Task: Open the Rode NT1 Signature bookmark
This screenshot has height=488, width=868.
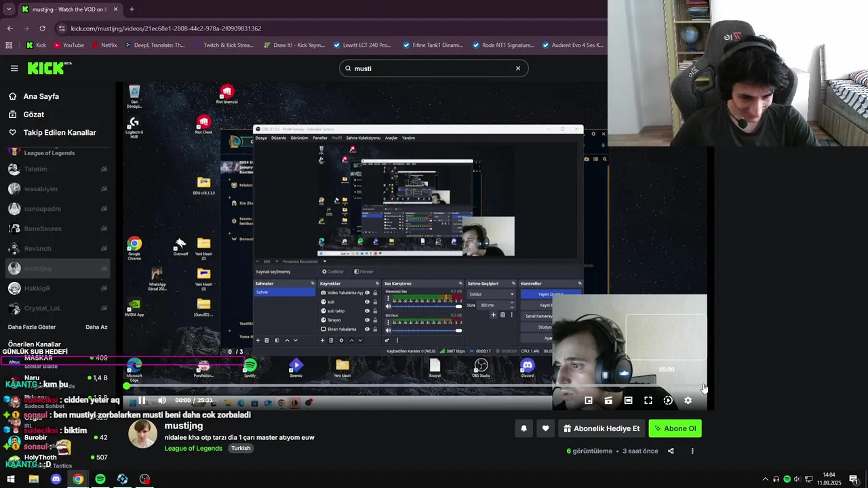Action: coord(502,45)
